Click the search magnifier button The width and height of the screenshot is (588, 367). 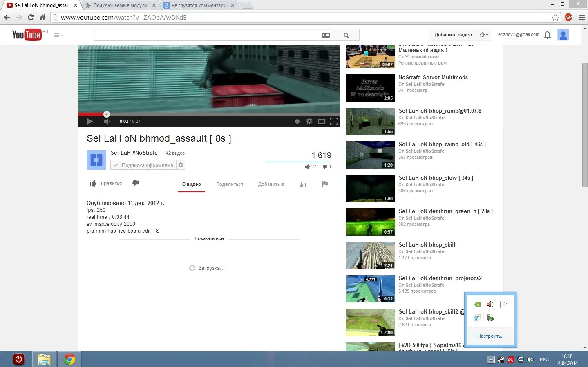(346, 35)
